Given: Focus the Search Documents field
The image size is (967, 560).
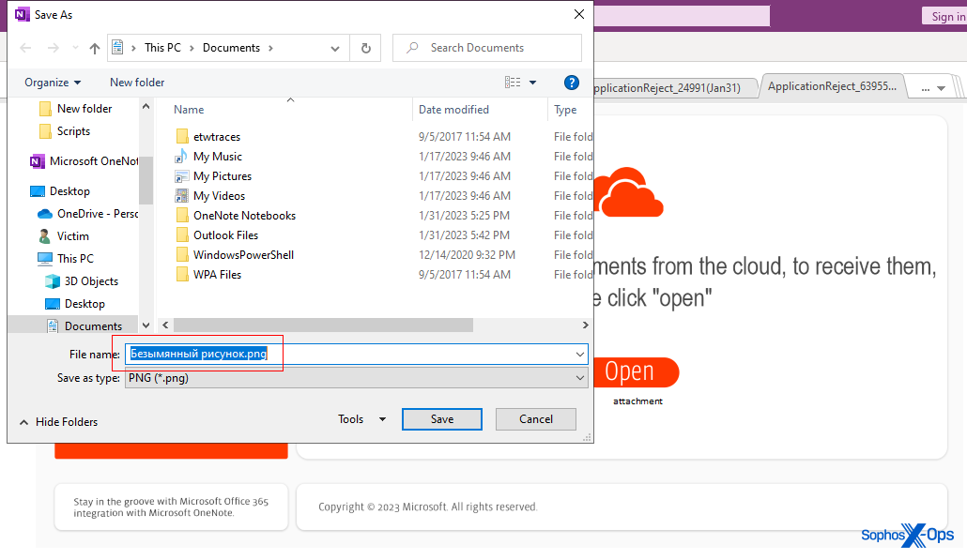Looking at the screenshot, I should click(x=487, y=48).
